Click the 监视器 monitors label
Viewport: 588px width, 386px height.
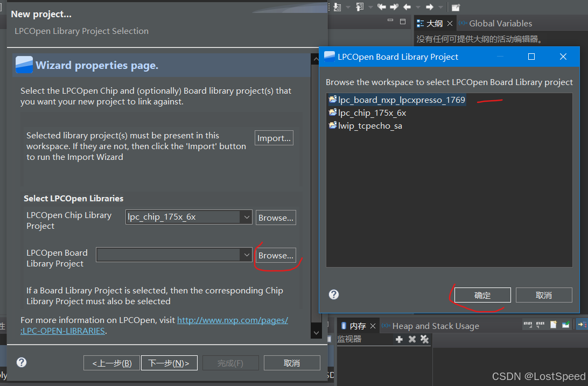click(x=349, y=339)
